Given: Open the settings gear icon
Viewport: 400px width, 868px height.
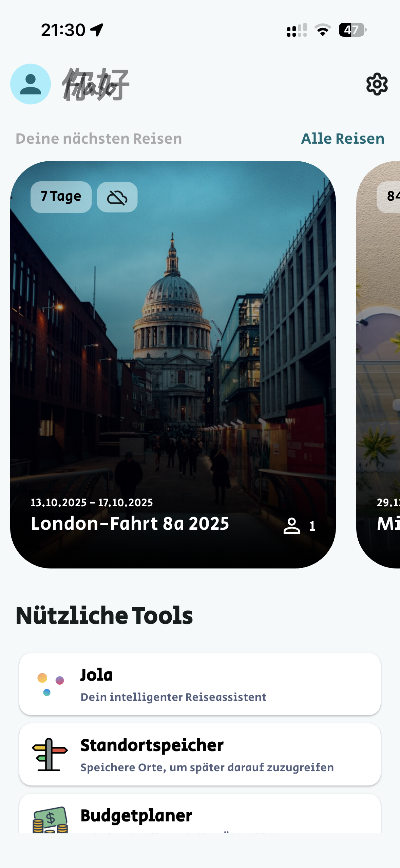Looking at the screenshot, I should pos(377,84).
